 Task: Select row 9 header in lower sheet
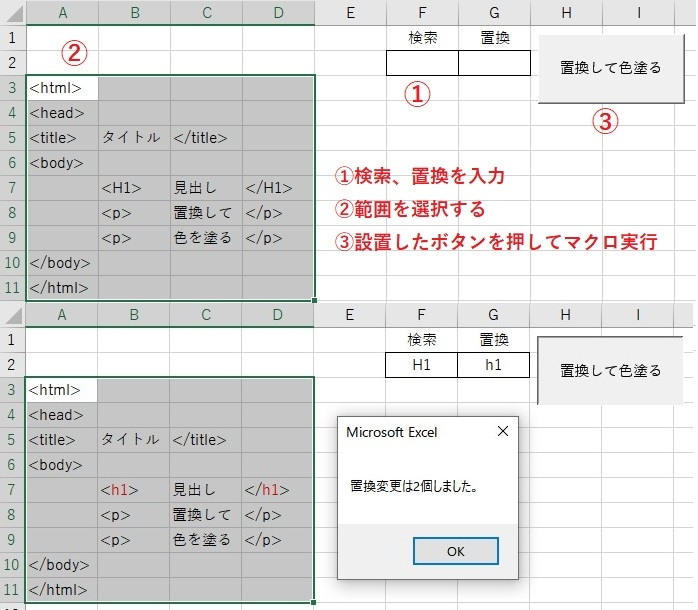[x=12, y=540]
